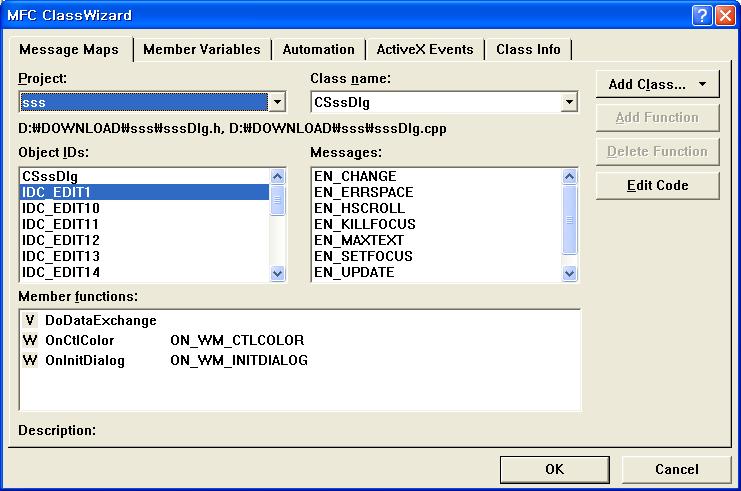Open the Class Info tab
The width and height of the screenshot is (741, 491).
(528, 50)
